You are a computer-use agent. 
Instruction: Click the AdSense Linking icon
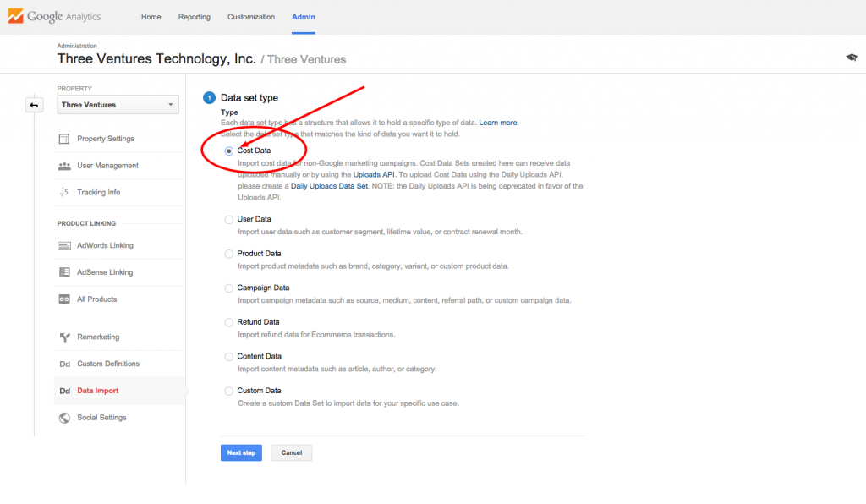(64, 272)
